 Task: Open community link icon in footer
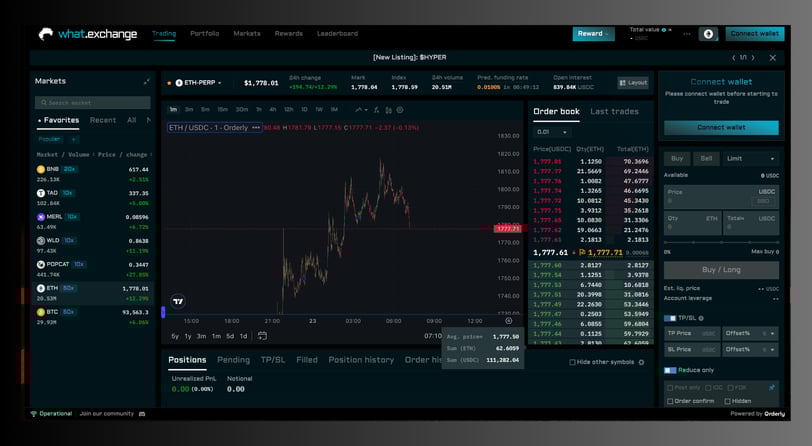142,414
